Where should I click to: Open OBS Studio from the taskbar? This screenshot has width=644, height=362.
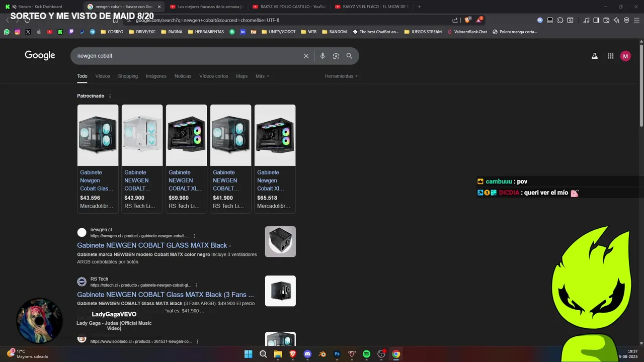pyautogui.click(x=381, y=354)
